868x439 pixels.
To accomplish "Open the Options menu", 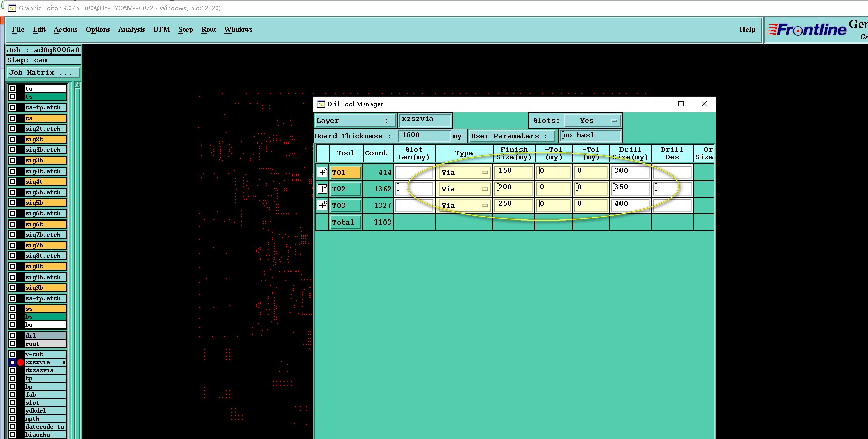I will pyautogui.click(x=98, y=29).
